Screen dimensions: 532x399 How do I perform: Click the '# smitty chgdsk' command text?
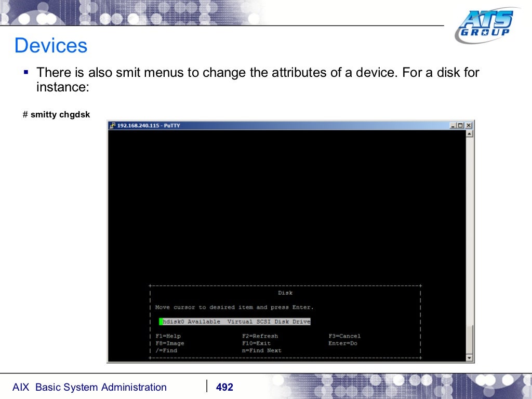coord(56,115)
